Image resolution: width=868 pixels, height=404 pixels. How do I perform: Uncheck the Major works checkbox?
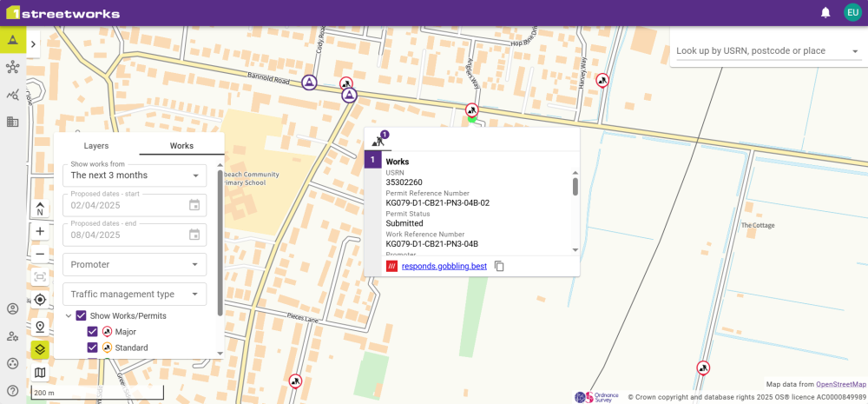point(93,332)
